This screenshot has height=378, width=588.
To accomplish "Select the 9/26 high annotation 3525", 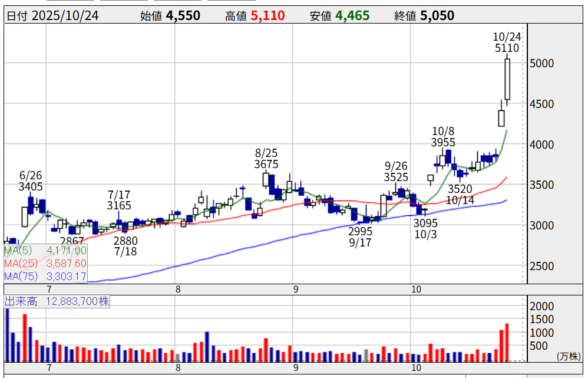I will point(396,177).
